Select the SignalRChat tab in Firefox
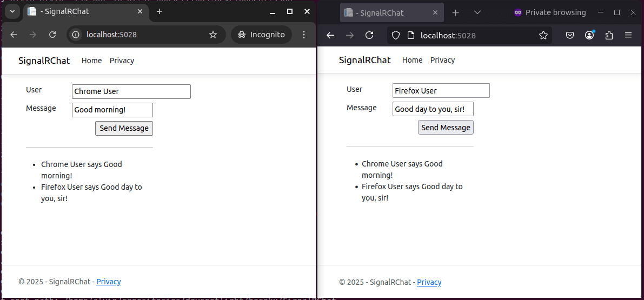Image resolution: width=644 pixels, height=300 pixels. pos(392,13)
